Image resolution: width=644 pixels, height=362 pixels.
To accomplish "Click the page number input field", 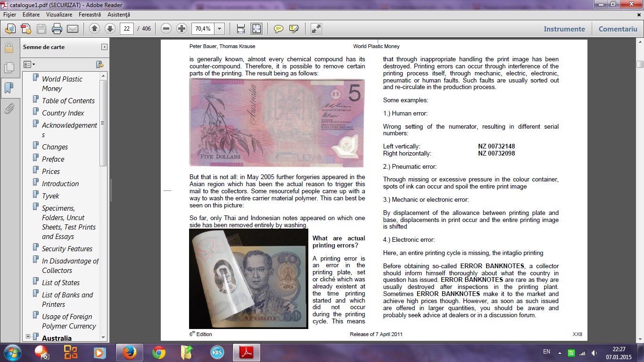I will point(126,29).
